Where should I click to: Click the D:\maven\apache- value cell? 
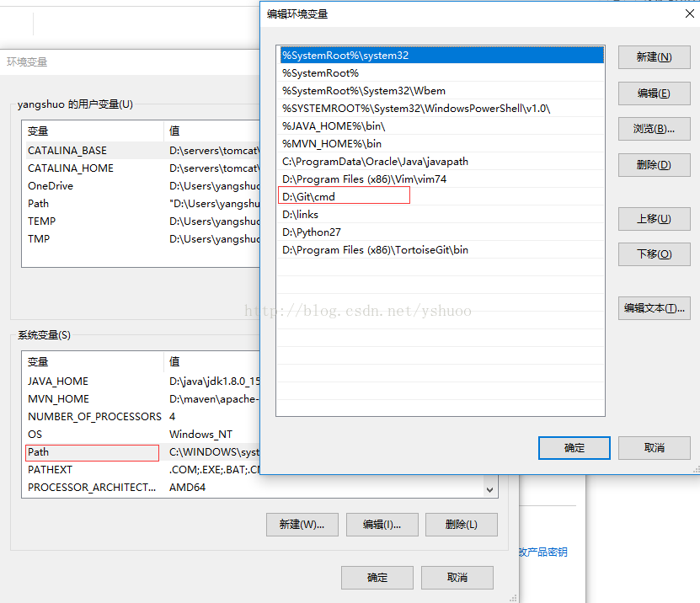(214, 399)
